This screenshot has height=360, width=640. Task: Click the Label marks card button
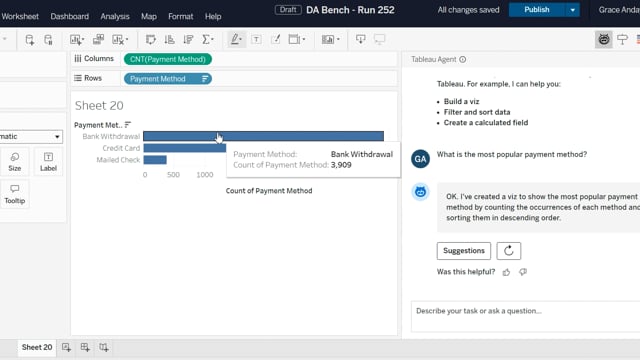[48, 162]
